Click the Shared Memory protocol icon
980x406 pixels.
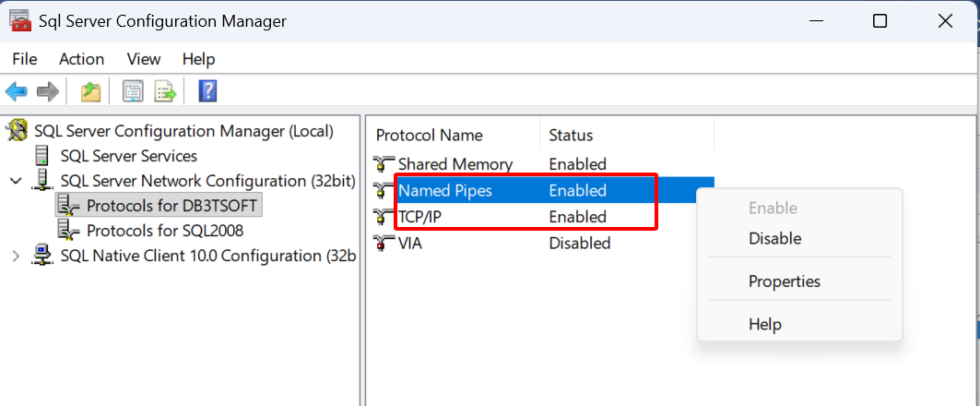point(384,164)
